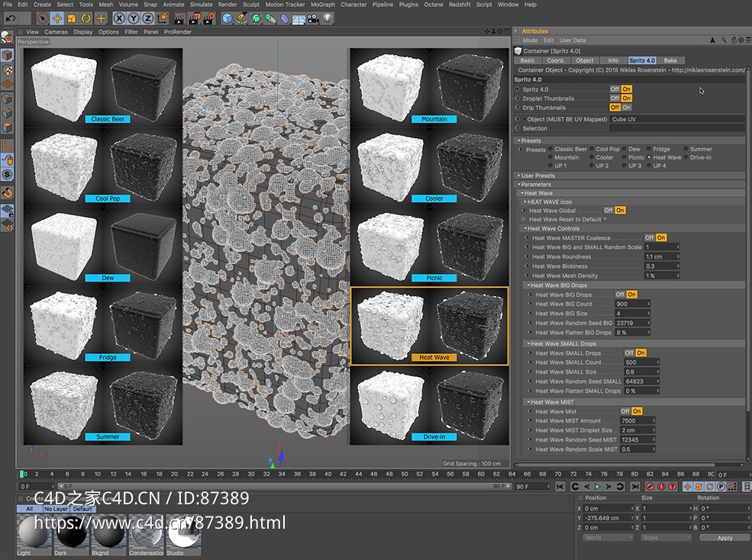Image resolution: width=752 pixels, height=560 pixels.
Task: Select the Move tool in the toolbar
Action: pyautogui.click(x=57, y=18)
